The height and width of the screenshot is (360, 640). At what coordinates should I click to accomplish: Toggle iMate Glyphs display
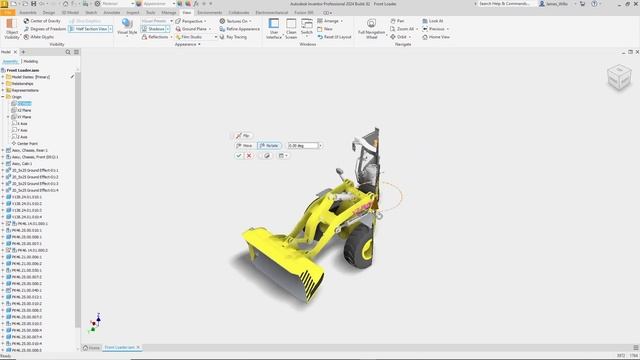point(38,37)
